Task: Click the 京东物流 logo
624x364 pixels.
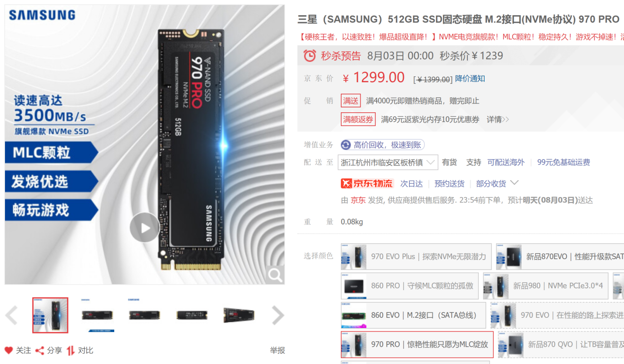Action: 367,183
